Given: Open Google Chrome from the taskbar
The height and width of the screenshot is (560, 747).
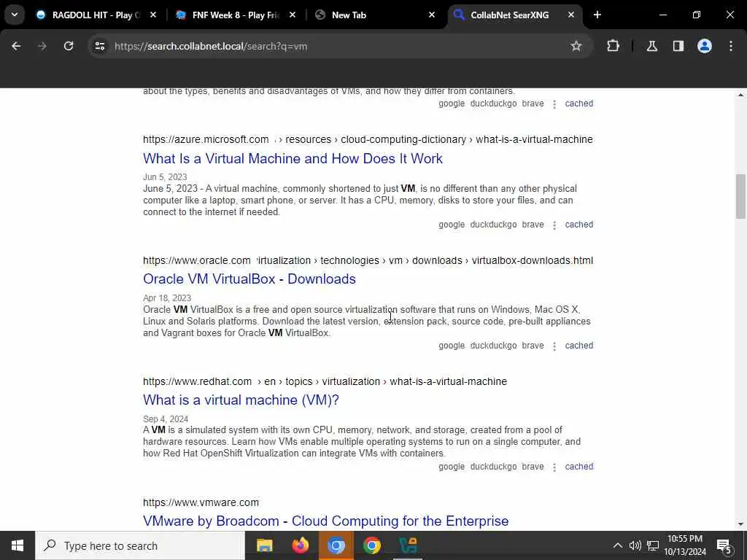Looking at the screenshot, I should 371,545.
